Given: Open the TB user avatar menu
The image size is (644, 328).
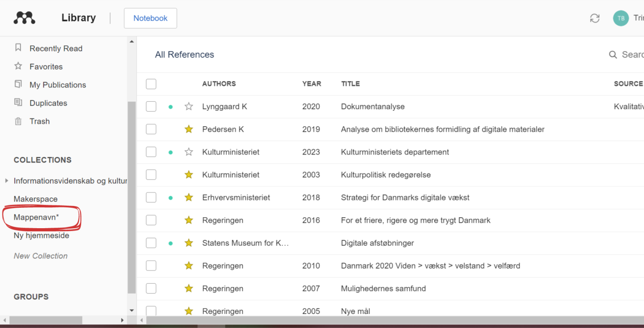Looking at the screenshot, I should click(x=621, y=18).
